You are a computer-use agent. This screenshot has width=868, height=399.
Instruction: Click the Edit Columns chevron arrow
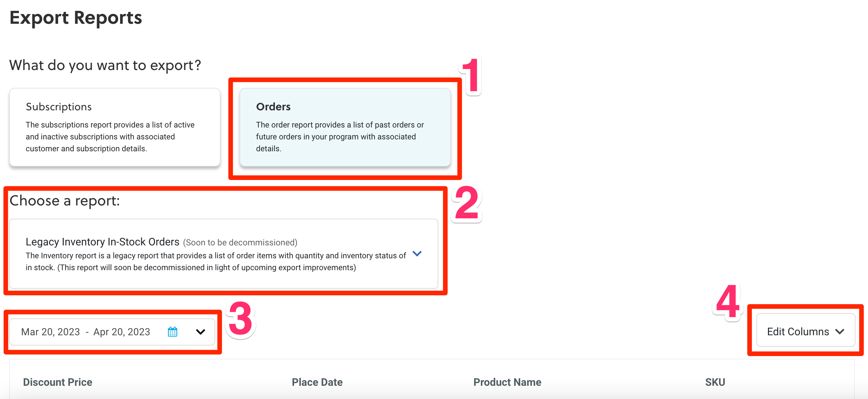click(x=840, y=332)
